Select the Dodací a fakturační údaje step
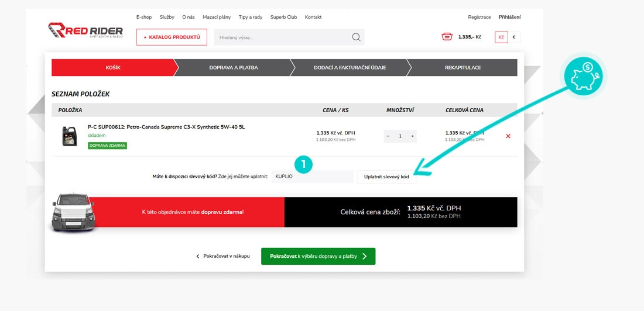Screen dimensions: 644x311 (x=350, y=68)
